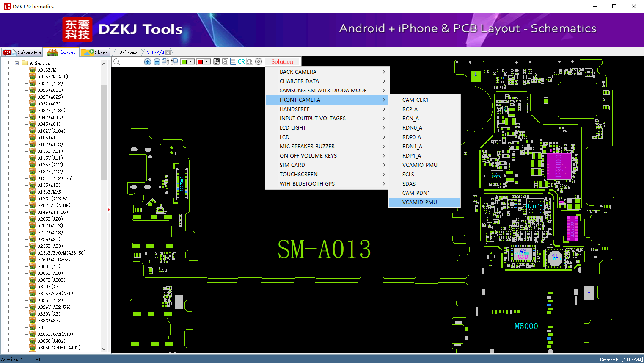Collapse the A Series tree node
Screen dimensions: 644x363
click(x=17, y=63)
